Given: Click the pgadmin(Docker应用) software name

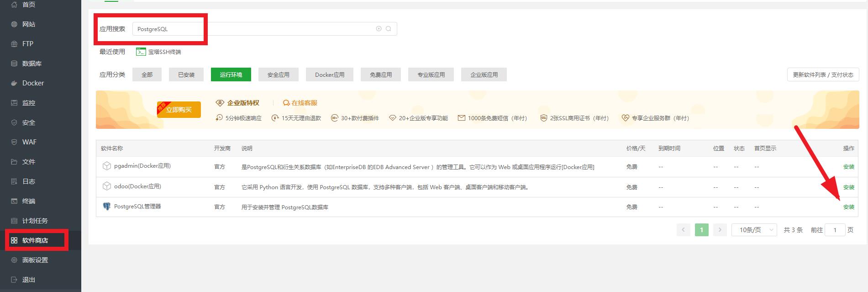Looking at the screenshot, I should pyautogui.click(x=142, y=166).
